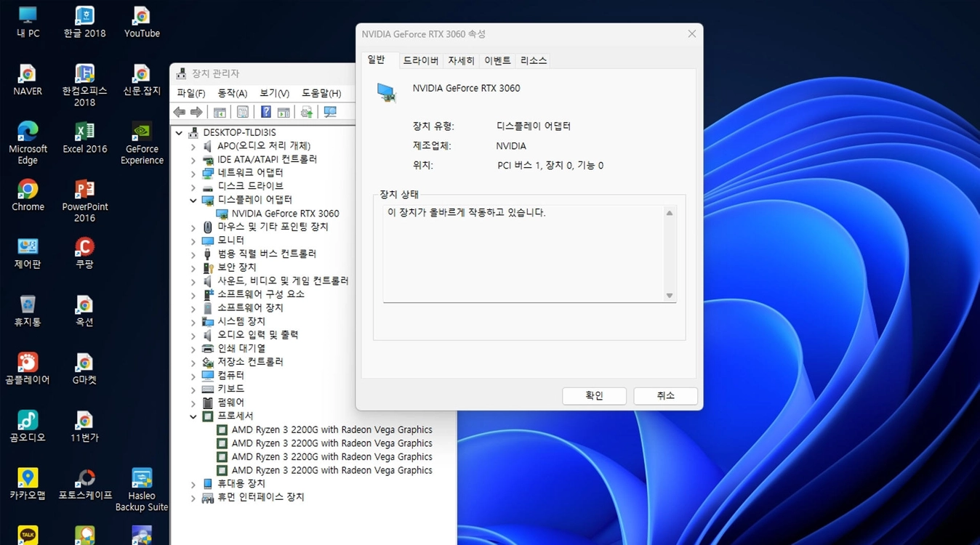Screen dimensions: 980x545
Task: Click the 취소 button
Action: coord(666,396)
